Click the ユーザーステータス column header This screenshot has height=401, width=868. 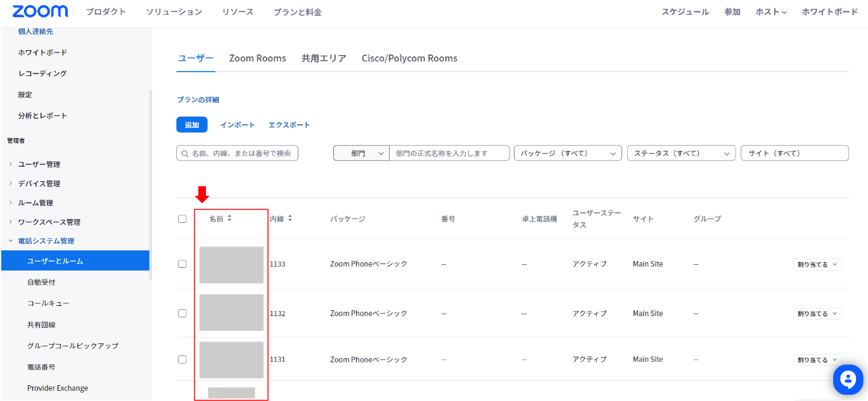pyautogui.click(x=597, y=219)
